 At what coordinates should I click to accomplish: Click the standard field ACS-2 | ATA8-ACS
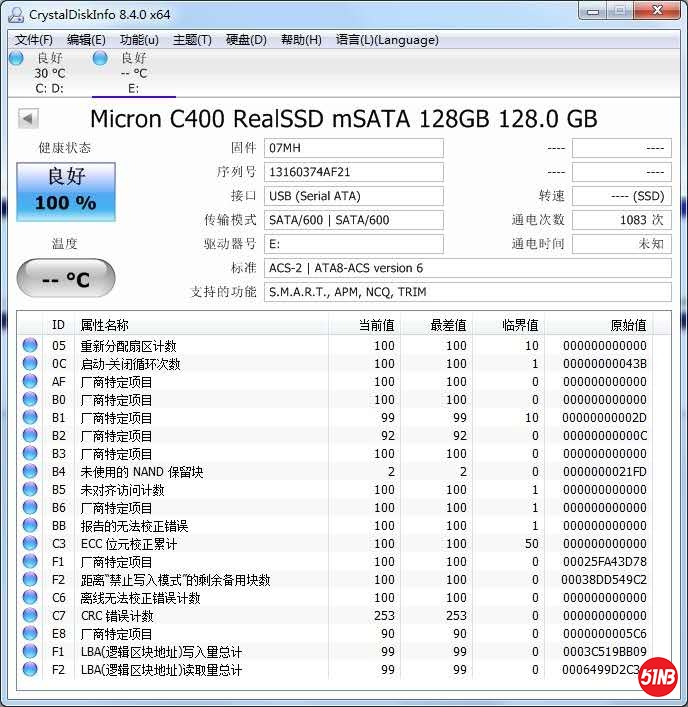pyautogui.click(x=468, y=268)
